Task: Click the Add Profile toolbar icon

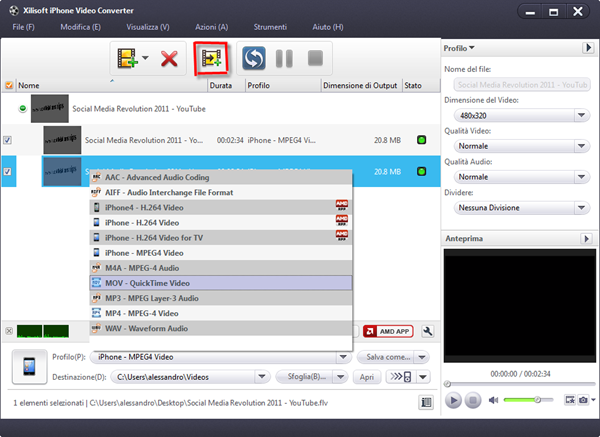Action: (211, 58)
